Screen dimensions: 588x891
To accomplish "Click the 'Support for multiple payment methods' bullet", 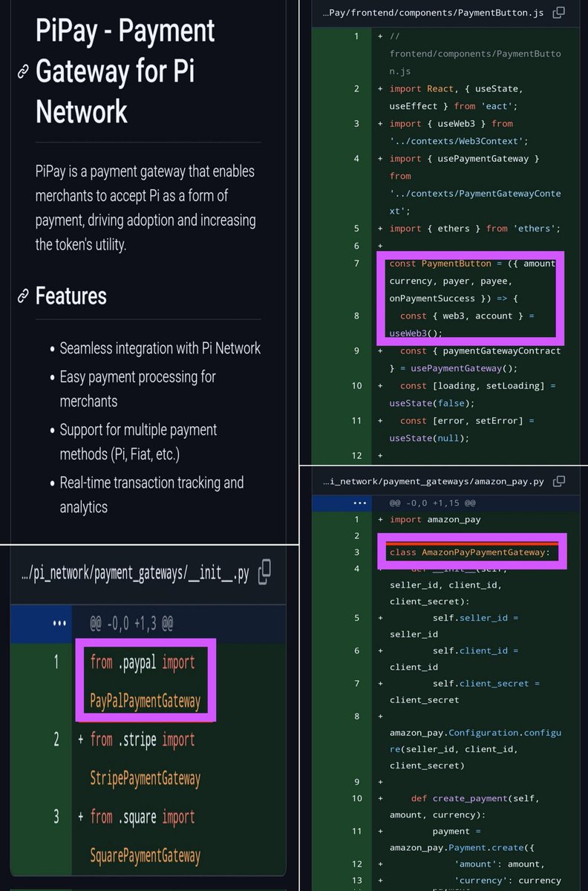I will (138, 441).
